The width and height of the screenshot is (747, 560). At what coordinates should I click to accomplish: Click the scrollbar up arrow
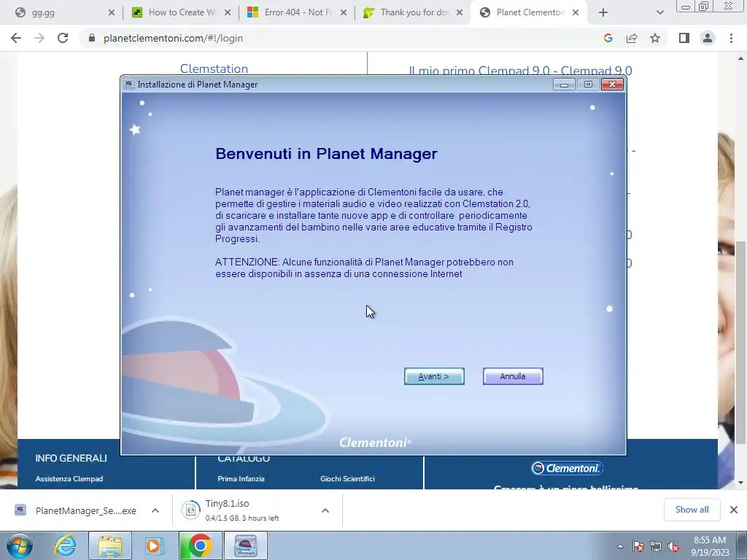click(x=740, y=58)
